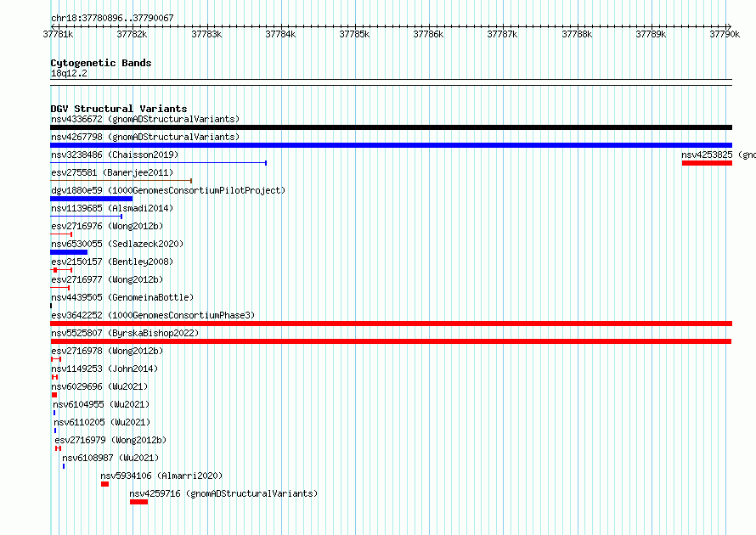This screenshot has height=535, width=756.
Task: Select nsv6530055 (Sedlazeck2020) label
Action: tap(117, 244)
